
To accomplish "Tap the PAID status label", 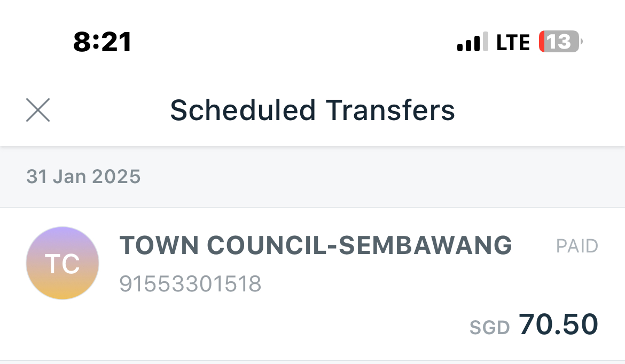I will (x=577, y=246).
